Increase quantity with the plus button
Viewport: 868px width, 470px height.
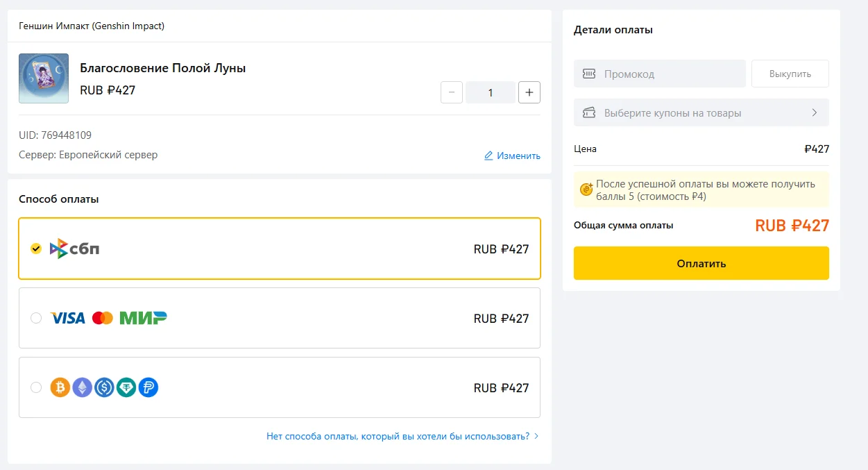click(x=529, y=92)
